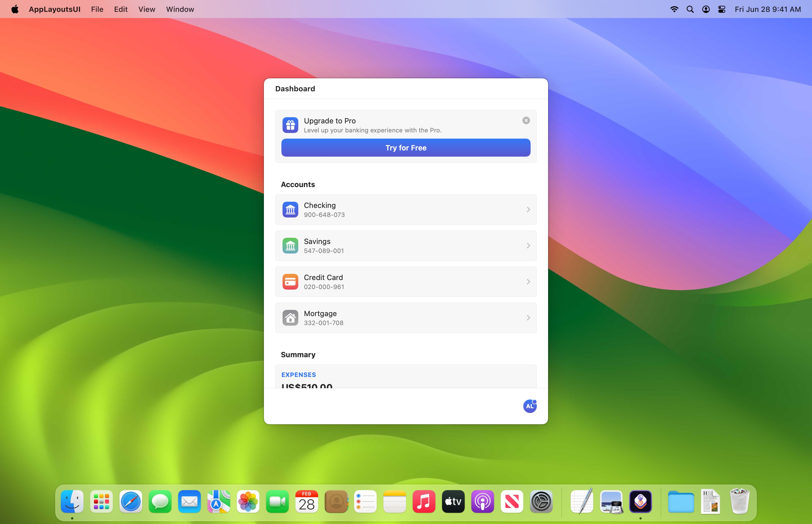Viewport: 812px width, 524px height.
Task: Select the Savings account name
Action: point(317,241)
